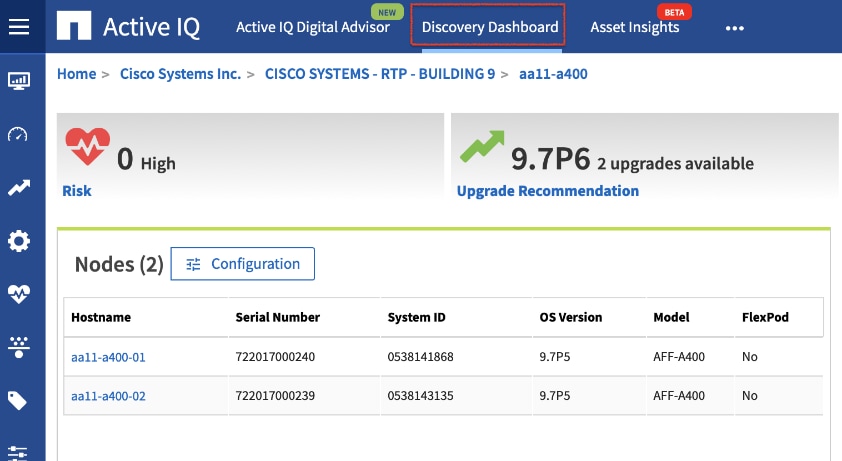Click AFF-A400 model in aa11-a400-02 row
The image size is (842, 461).
pos(679,395)
